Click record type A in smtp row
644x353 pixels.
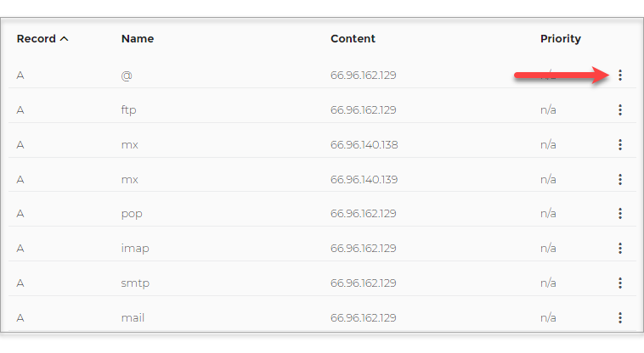[x=20, y=283]
